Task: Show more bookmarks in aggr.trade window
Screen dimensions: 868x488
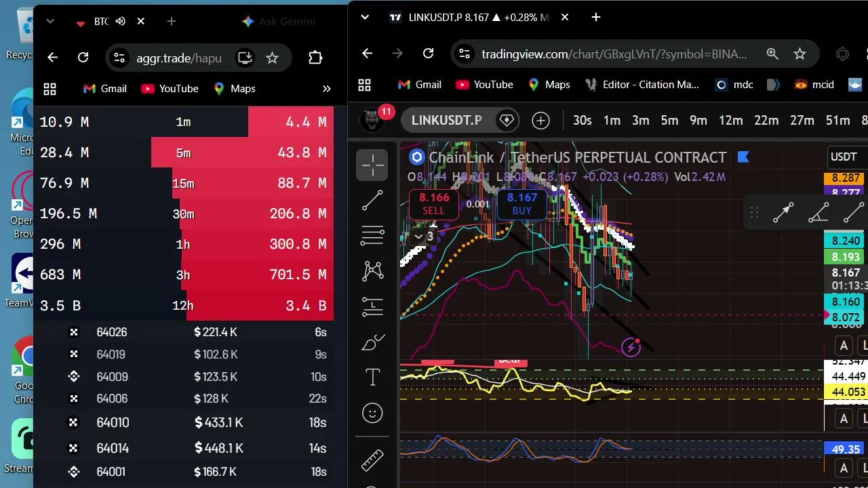Action: click(326, 89)
